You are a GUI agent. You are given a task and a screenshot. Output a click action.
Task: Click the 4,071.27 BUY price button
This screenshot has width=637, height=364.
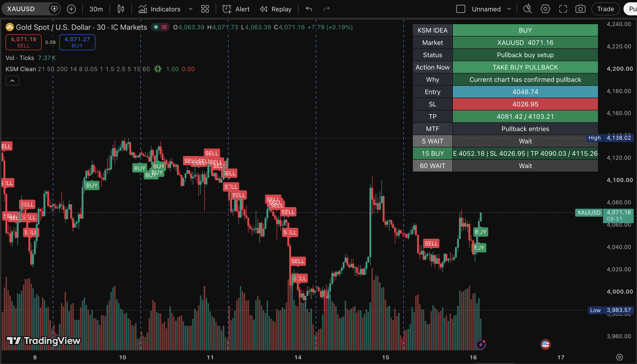(77, 42)
